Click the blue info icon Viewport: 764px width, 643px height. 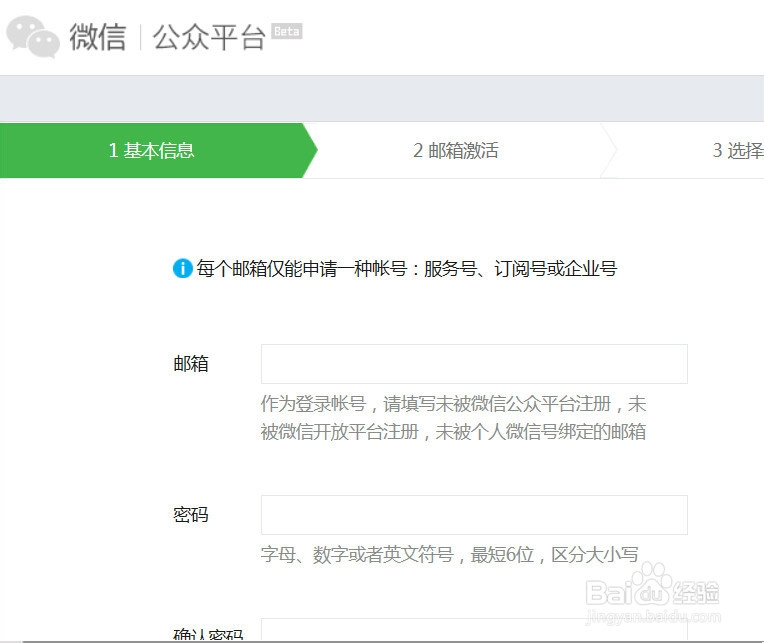183,268
